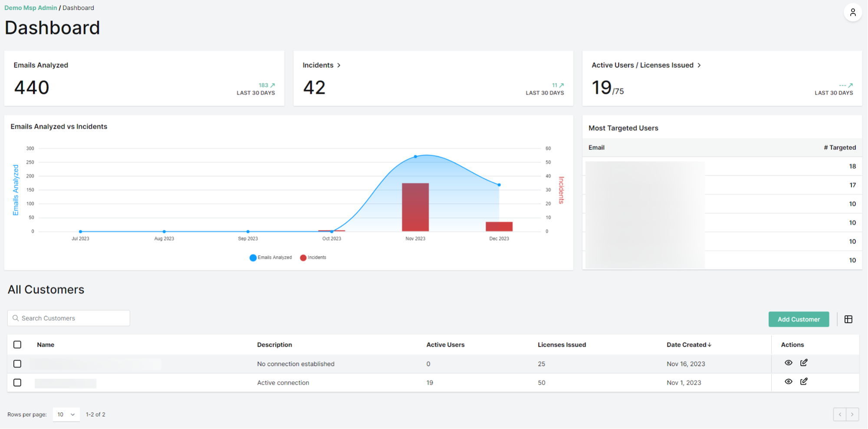The image size is (868, 429).
Task: Check the second customer row checkbox
Action: [x=17, y=383]
